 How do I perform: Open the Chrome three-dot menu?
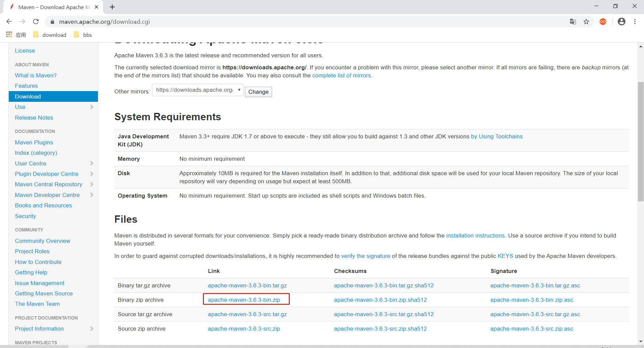click(x=635, y=21)
